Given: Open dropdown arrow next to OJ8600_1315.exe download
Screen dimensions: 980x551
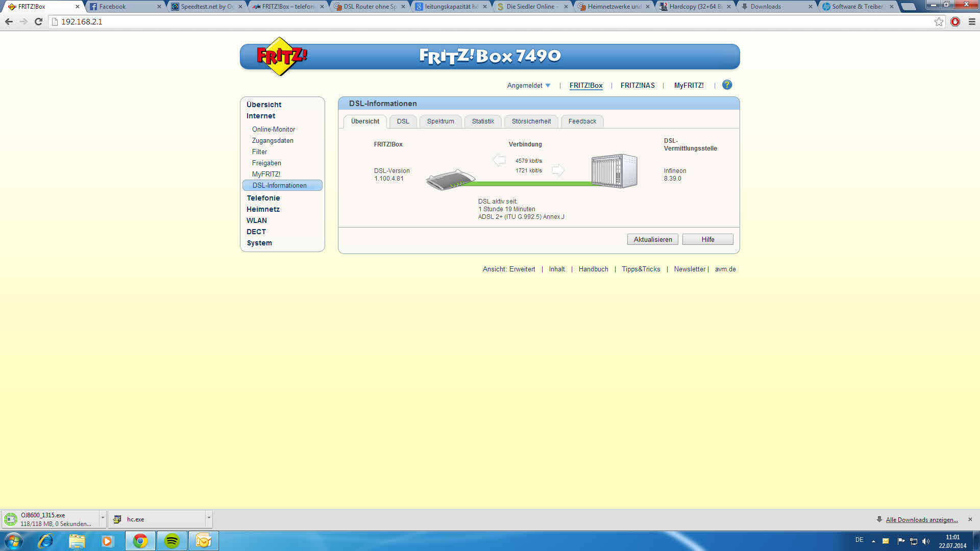Looking at the screenshot, I should [x=103, y=518].
